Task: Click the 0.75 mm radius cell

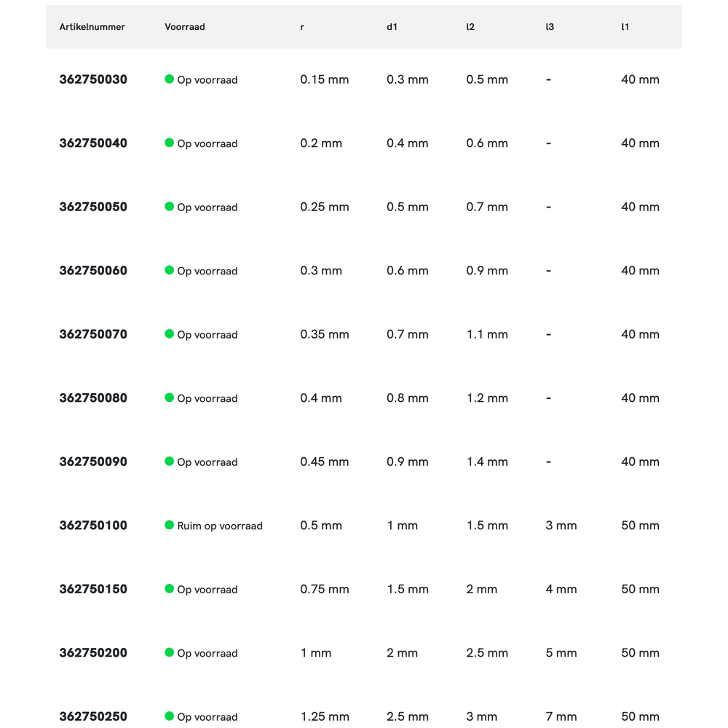Action: [x=325, y=589]
